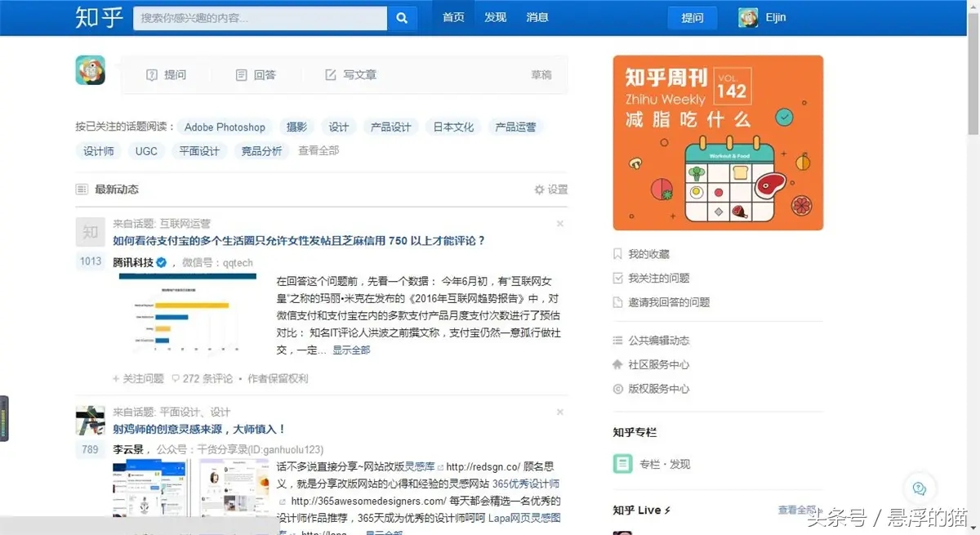Select the 平面设计 topic tag
980x535 pixels.
200,151
